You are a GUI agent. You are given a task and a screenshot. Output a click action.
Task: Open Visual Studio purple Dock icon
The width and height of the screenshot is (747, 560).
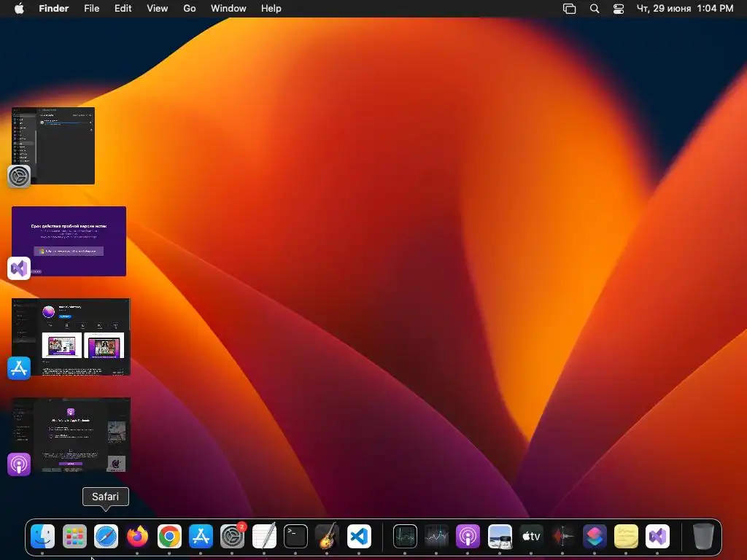pyautogui.click(x=657, y=537)
